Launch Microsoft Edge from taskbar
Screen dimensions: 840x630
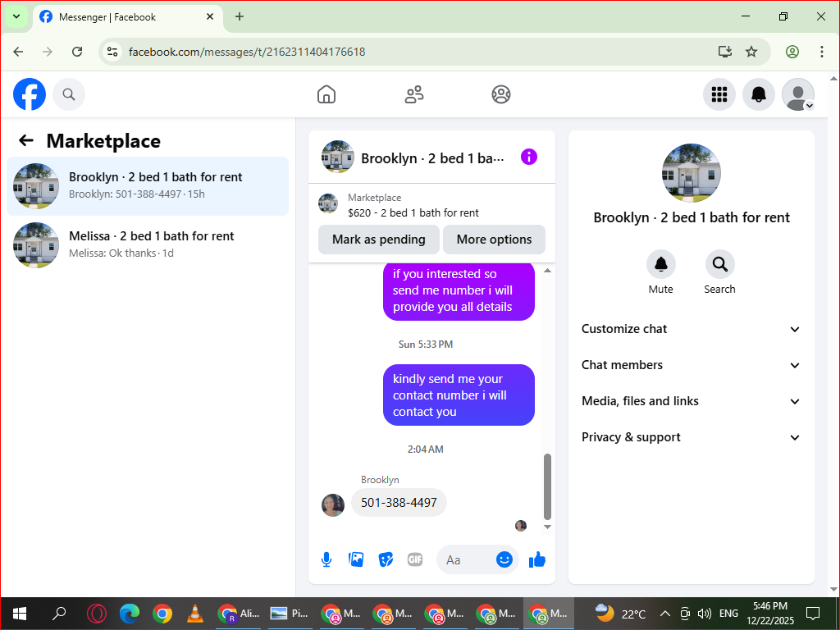point(130,613)
